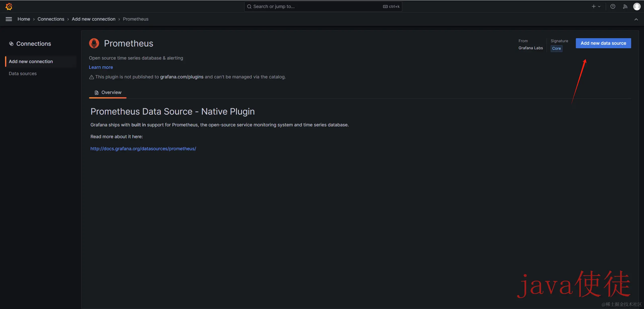Click the Prometheus flame logo

[94, 43]
